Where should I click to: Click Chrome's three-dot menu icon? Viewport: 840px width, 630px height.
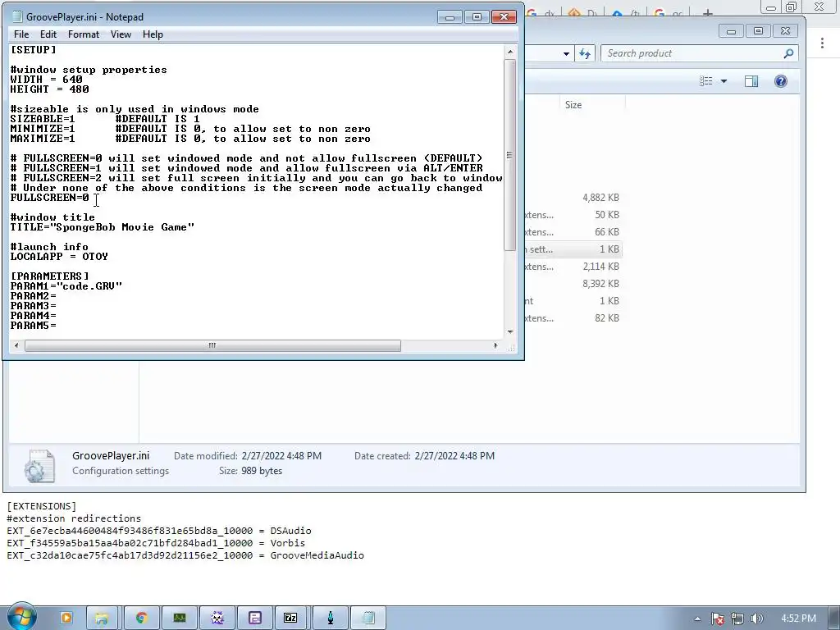coord(822,43)
